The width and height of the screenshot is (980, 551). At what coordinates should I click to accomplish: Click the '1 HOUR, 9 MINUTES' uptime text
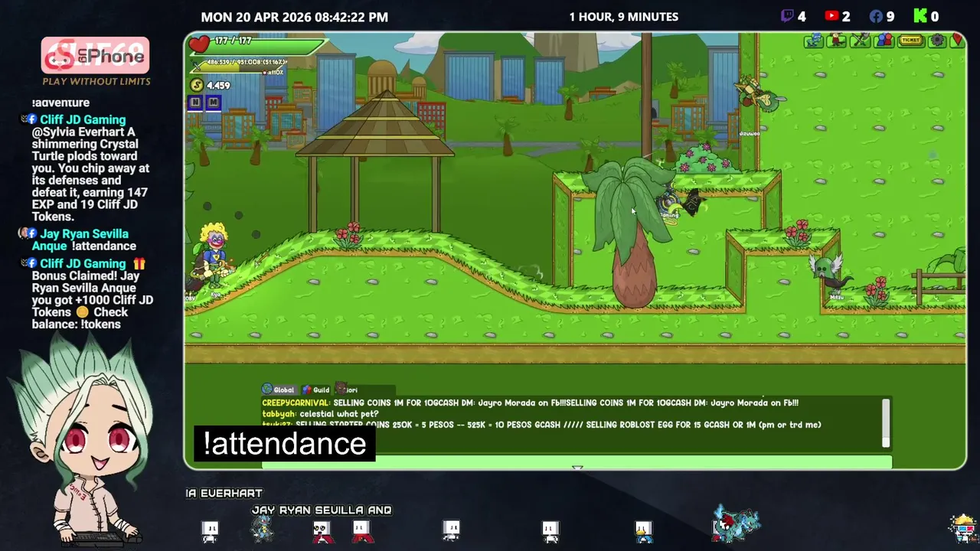pos(623,17)
